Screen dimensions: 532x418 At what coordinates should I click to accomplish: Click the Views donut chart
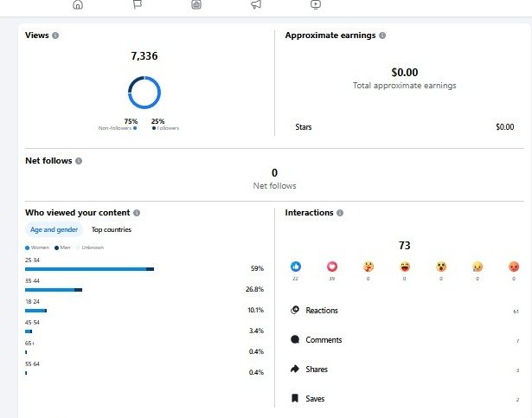[x=144, y=93]
